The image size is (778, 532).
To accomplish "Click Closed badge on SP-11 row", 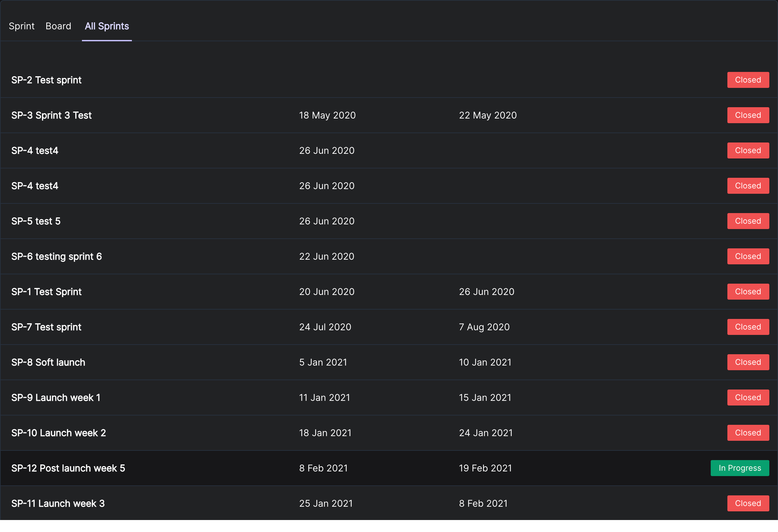I will (x=748, y=504).
